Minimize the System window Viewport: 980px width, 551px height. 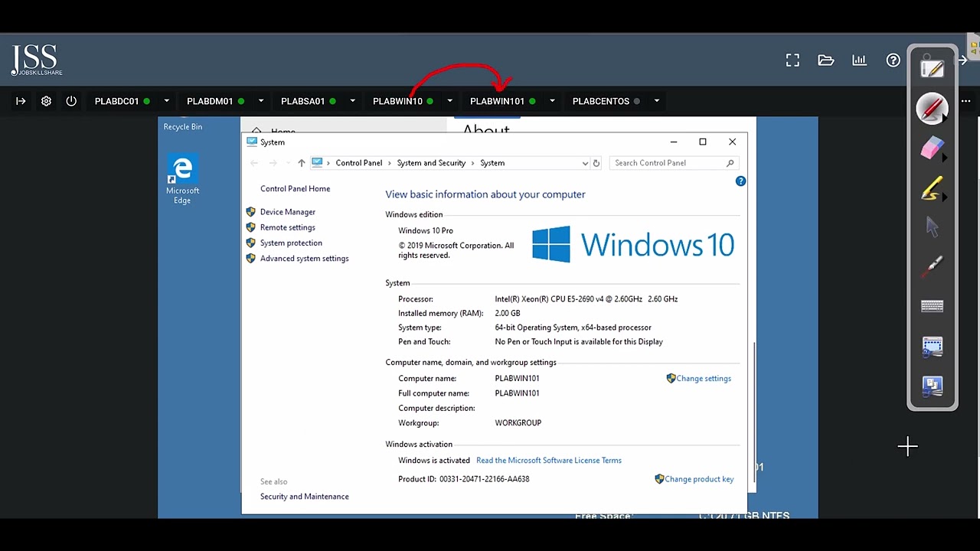[674, 142]
